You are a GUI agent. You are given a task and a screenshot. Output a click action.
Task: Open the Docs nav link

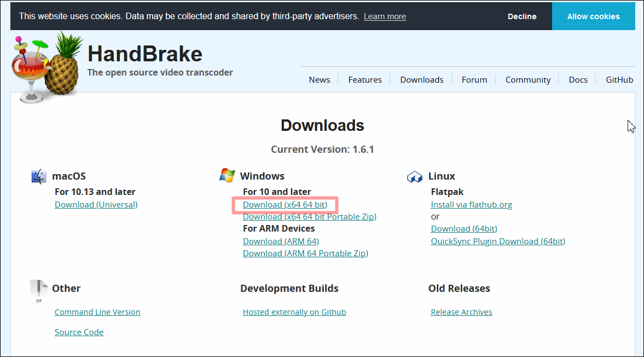click(578, 80)
